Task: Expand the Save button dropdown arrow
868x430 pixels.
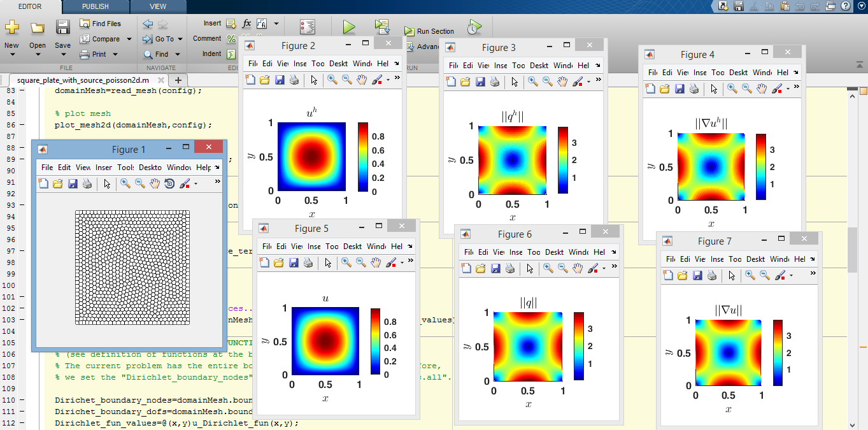Action: click(x=62, y=55)
